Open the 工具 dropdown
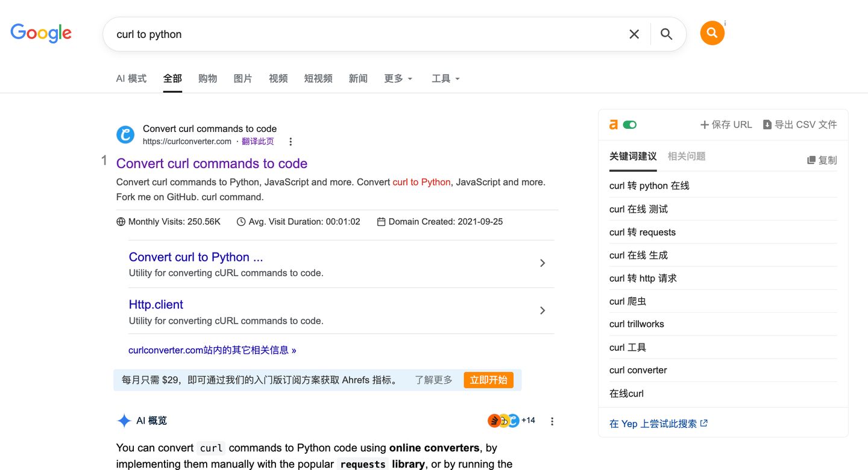This screenshot has height=470, width=868. 445,78
